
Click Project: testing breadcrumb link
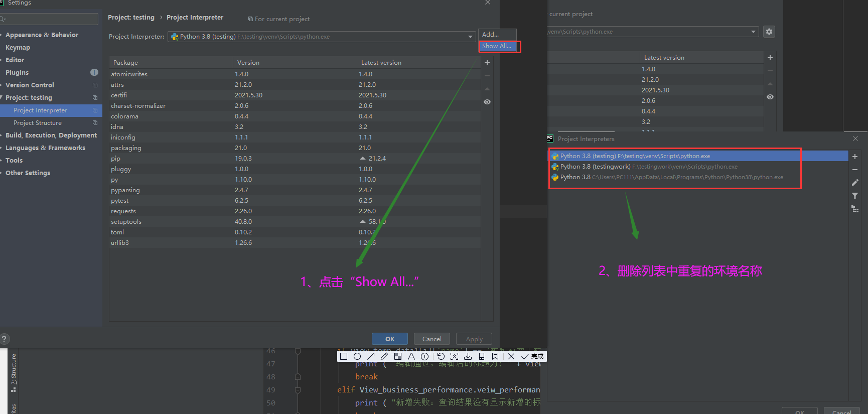[x=131, y=18]
